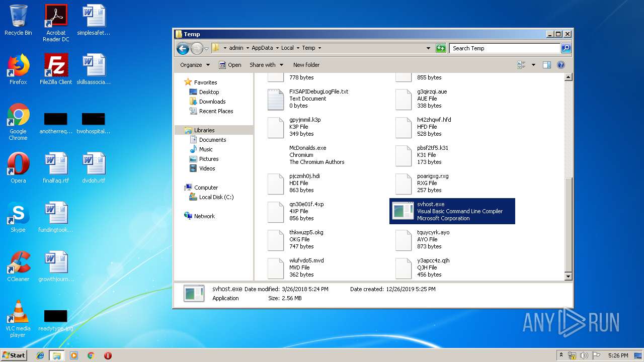Screen dimensions: 644x362
Task: Open Google Chrome desktop shortcut
Action: pyautogui.click(x=18, y=122)
